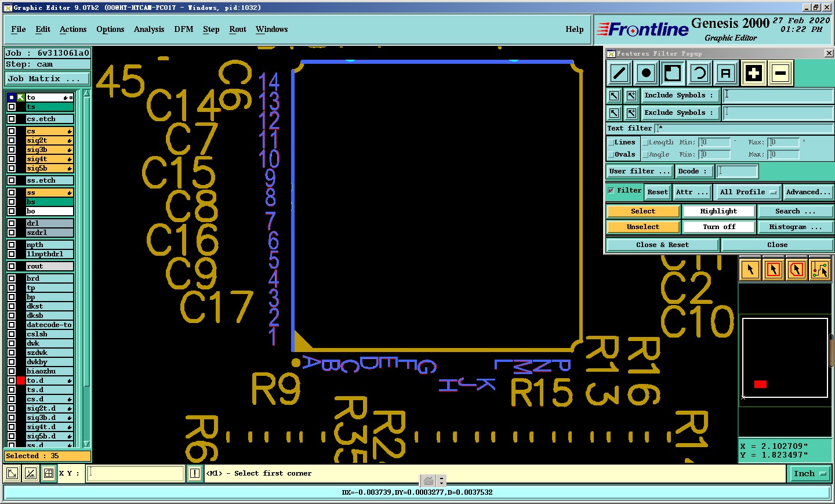Select the Surfaces feature filter icon

(673, 73)
